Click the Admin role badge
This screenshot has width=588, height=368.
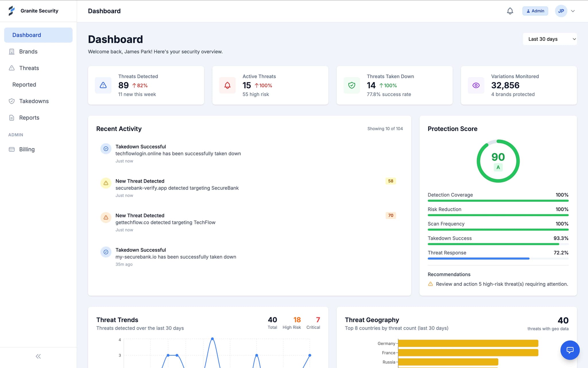[535, 11]
